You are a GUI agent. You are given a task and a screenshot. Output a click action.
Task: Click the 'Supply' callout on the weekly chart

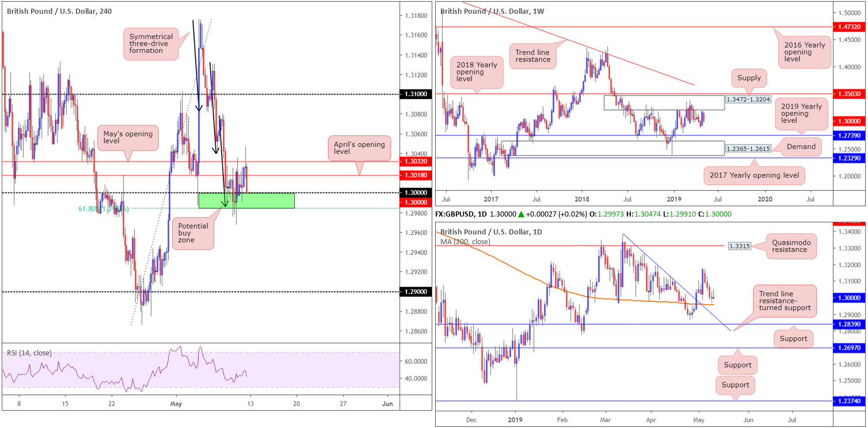[748, 77]
